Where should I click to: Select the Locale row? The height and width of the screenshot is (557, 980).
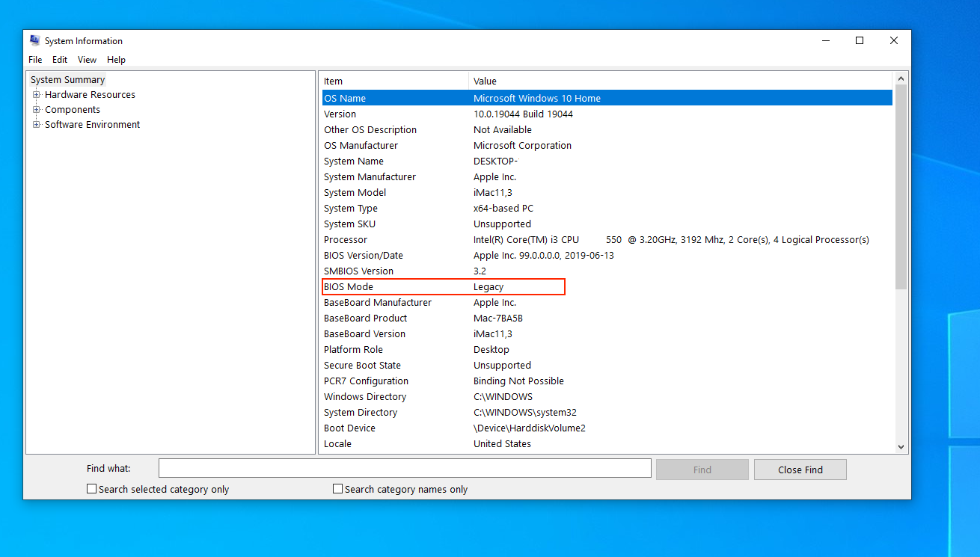tap(607, 443)
